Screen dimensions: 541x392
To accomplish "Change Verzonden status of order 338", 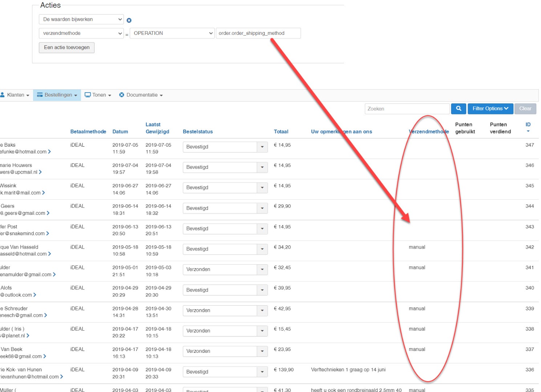I will point(225,331).
